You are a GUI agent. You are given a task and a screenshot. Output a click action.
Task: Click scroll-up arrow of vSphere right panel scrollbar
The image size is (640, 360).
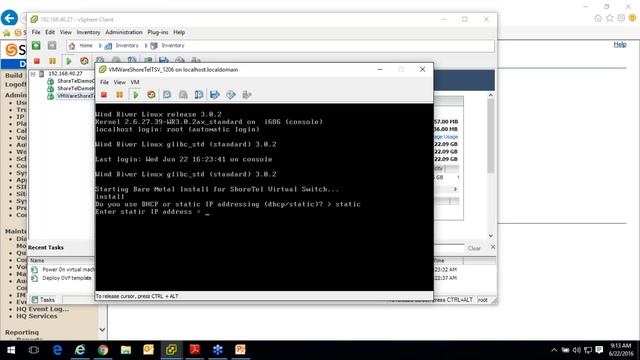click(x=491, y=95)
